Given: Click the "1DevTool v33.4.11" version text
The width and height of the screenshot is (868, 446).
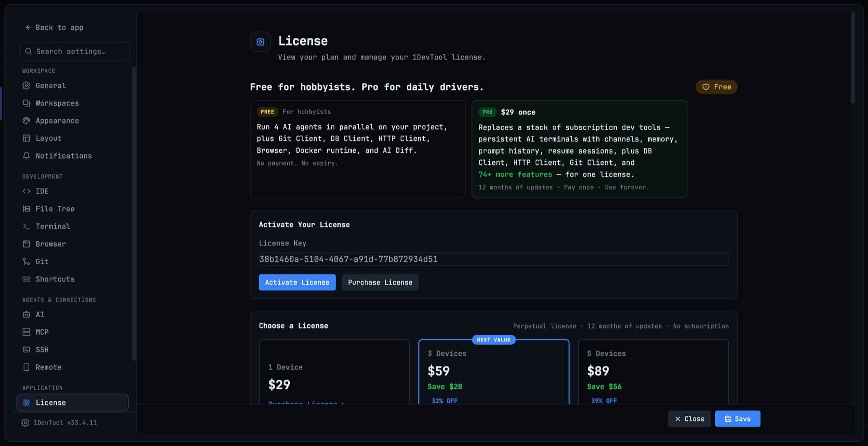Looking at the screenshot, I should pos(65,423).
